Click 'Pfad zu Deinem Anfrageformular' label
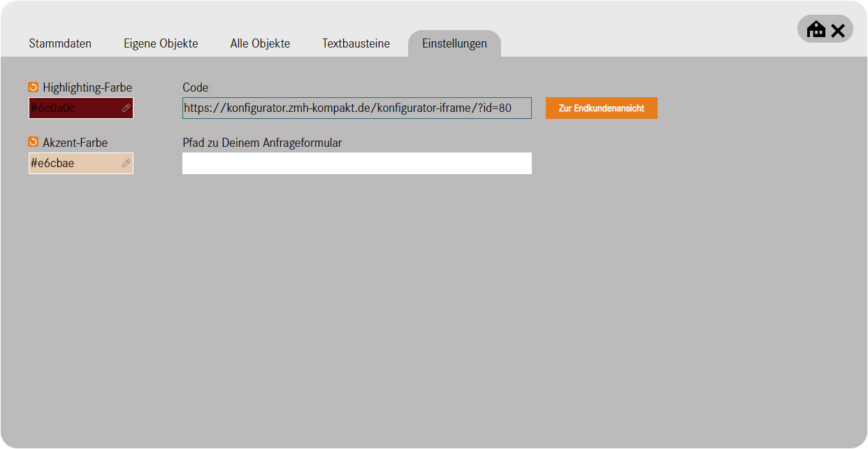868x449 pixels. pyautogui.click(x=262, y=143)
